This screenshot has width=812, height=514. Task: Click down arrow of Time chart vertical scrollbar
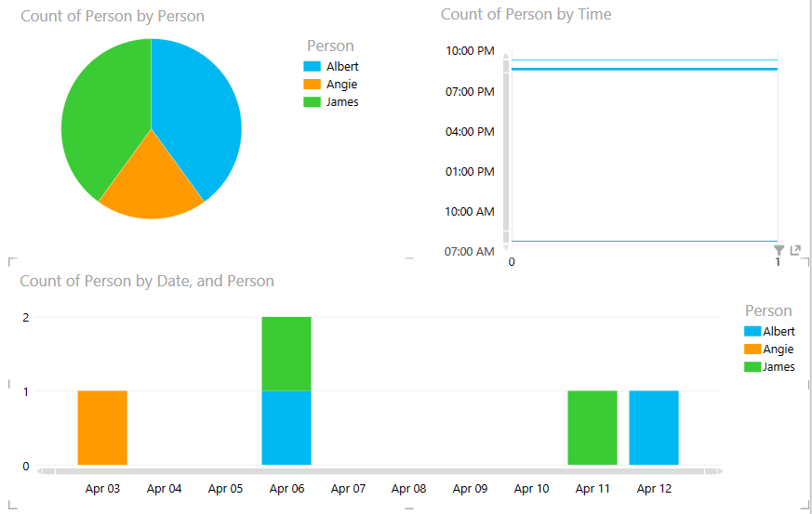pos(506,248)
